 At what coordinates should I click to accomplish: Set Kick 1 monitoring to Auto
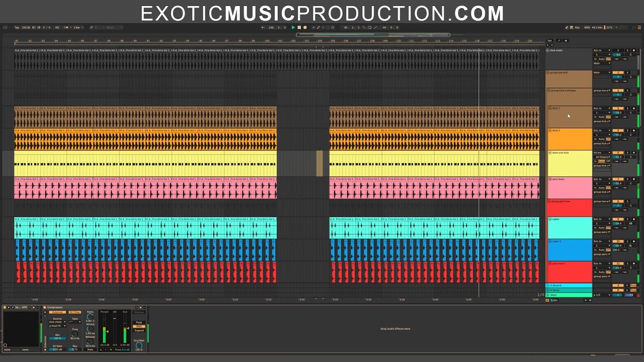(602, 117)
